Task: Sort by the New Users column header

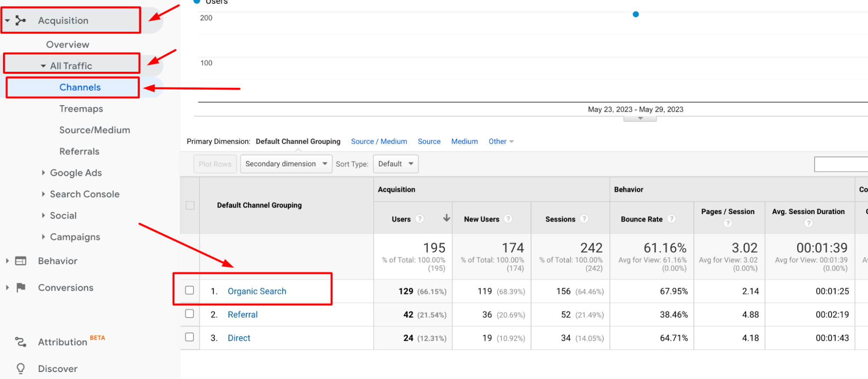Action: [x=482, y=219]
